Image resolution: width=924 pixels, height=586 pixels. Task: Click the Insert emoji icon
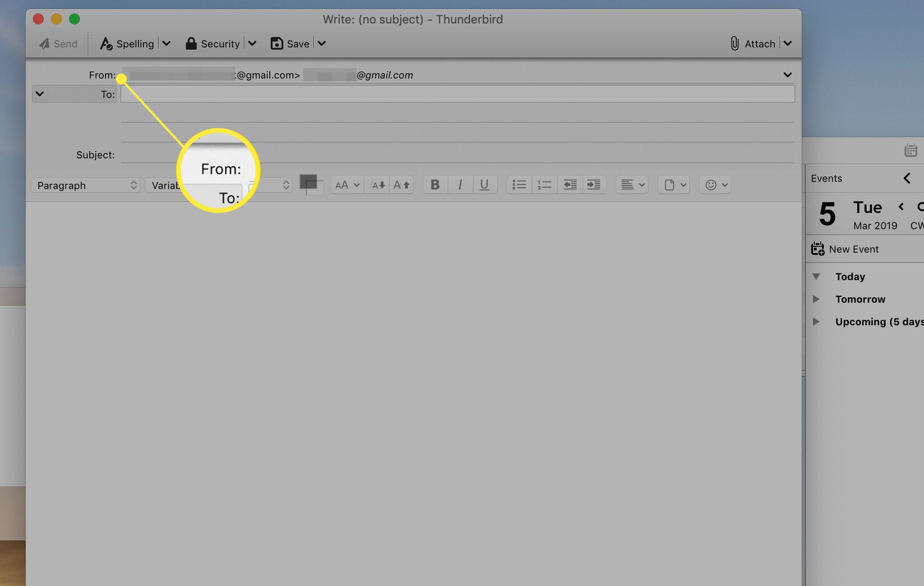coord(711,185)
